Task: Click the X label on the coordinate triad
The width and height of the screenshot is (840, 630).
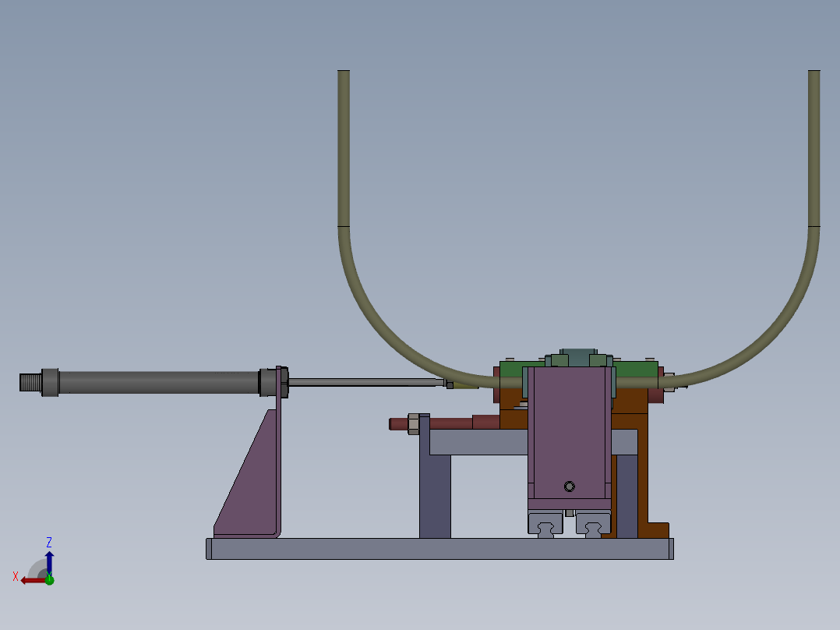Action: click(x=16, y=575)
